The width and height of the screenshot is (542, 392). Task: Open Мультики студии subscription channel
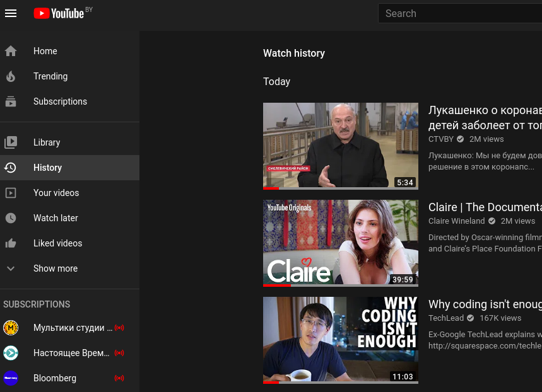(x=69, y=328)
